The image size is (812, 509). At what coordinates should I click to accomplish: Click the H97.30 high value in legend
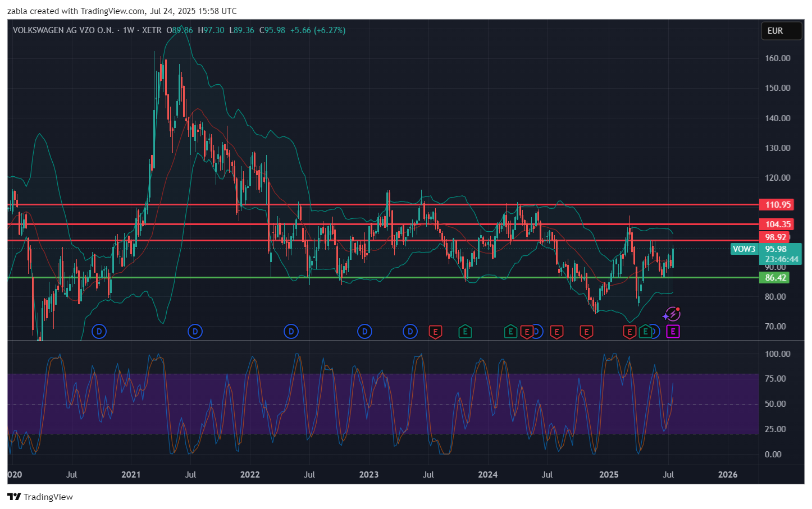pyautogui.click(x=211, y=30)
